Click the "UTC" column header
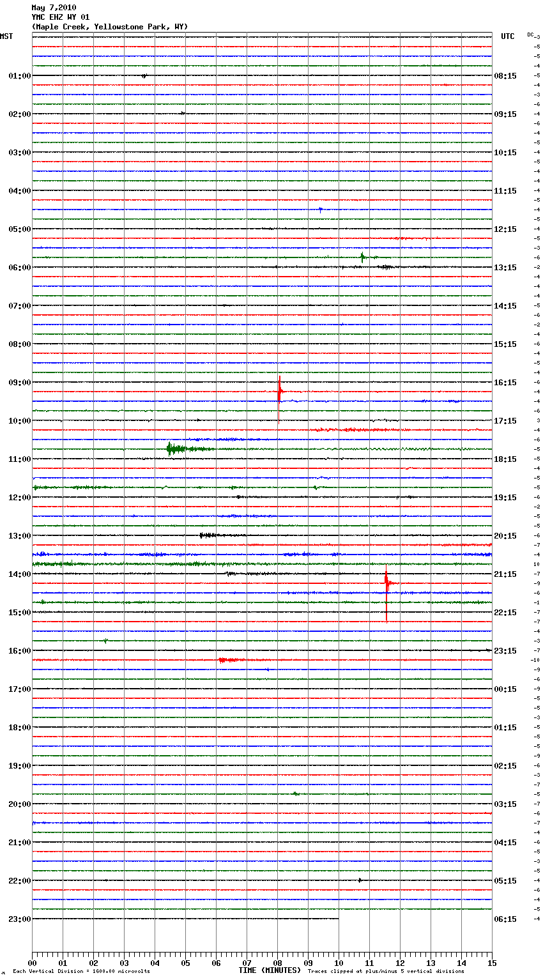 [507, 36]
